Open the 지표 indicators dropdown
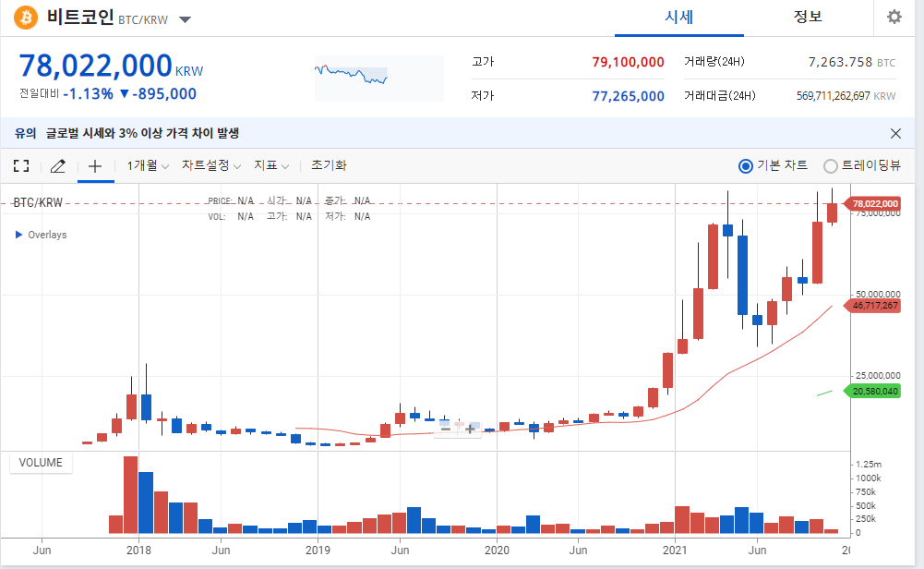 click(271, 165)
